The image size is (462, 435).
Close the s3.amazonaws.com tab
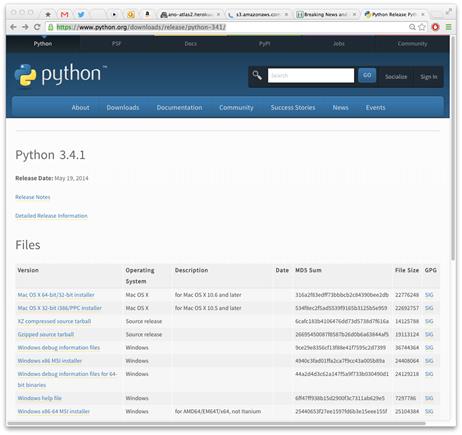click(286, 14)
